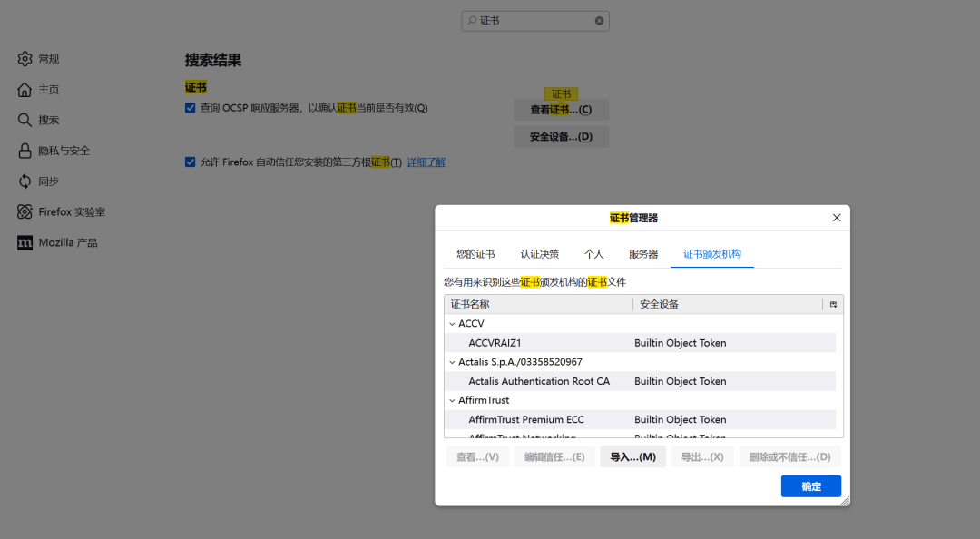The image size is (980, 539).
Task: Collapse the AffirmTrust group
Action: (x=452, y=400)
